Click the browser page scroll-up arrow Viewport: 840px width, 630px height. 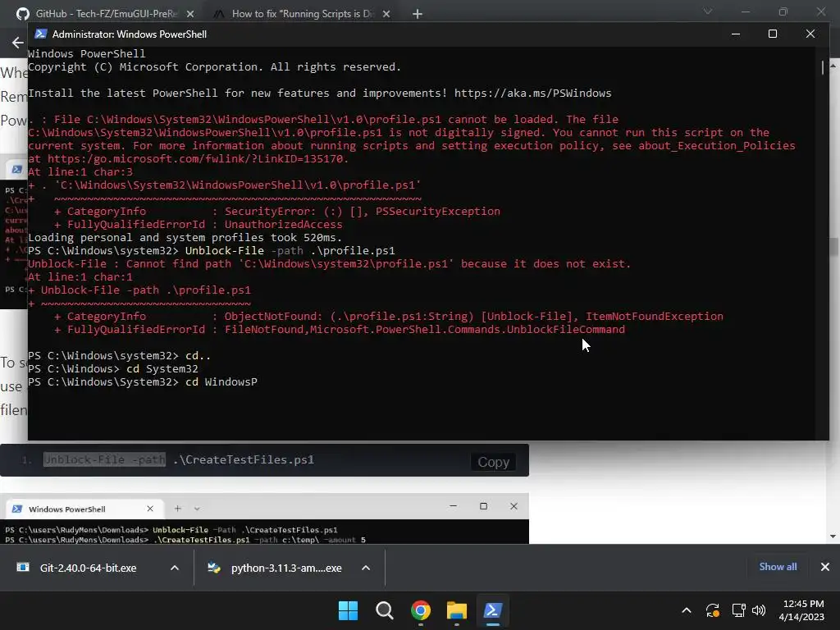coord(833,66)
